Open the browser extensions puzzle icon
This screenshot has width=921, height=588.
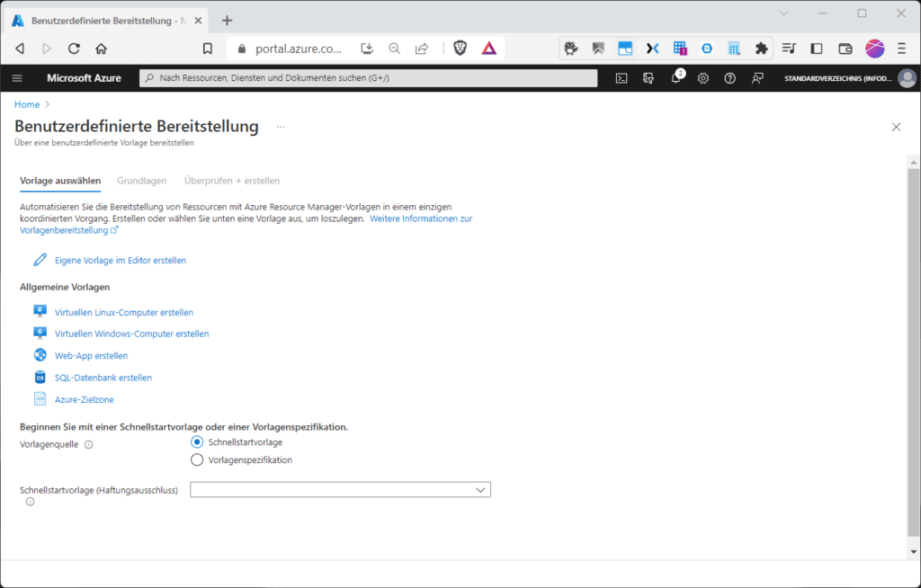(761, 49)
